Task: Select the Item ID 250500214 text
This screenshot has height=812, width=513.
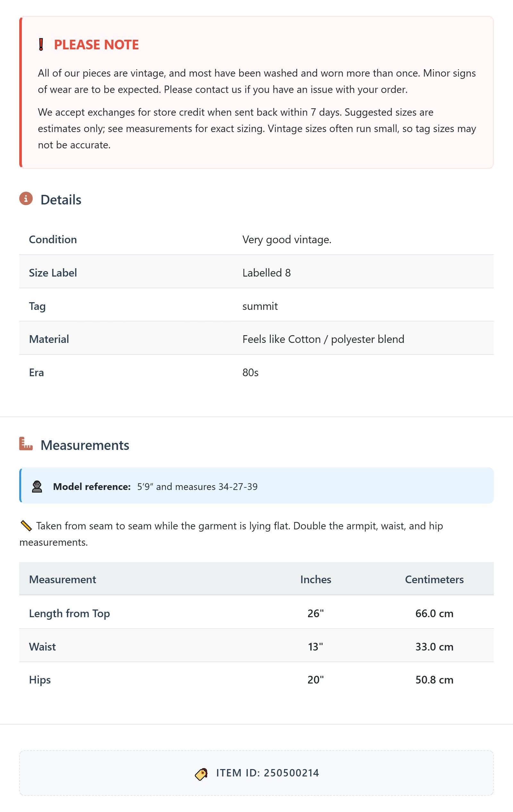Action: pyautogui.click(x=267, y=773)
